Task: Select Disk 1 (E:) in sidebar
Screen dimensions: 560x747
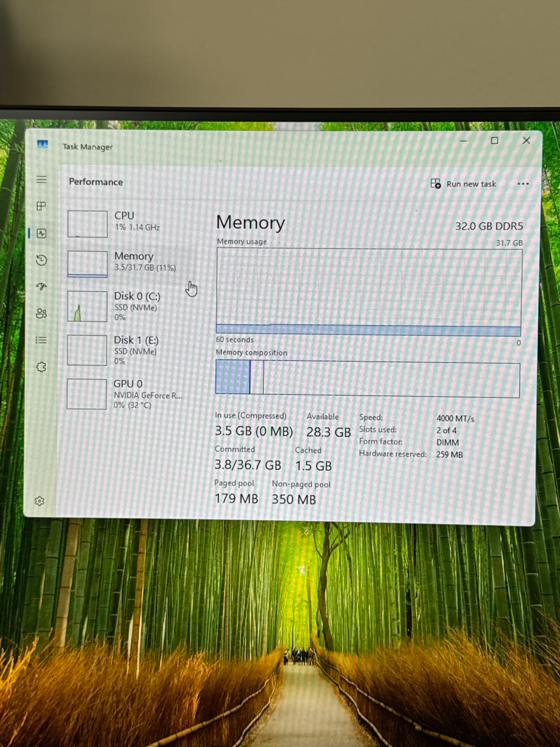Action: [129, 350]
